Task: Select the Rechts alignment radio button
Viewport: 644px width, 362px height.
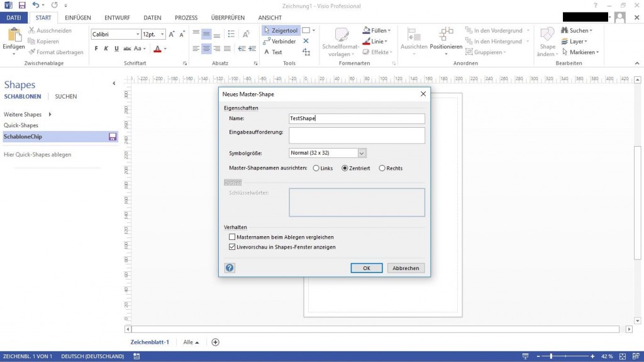Action: [x=382, y=168]
